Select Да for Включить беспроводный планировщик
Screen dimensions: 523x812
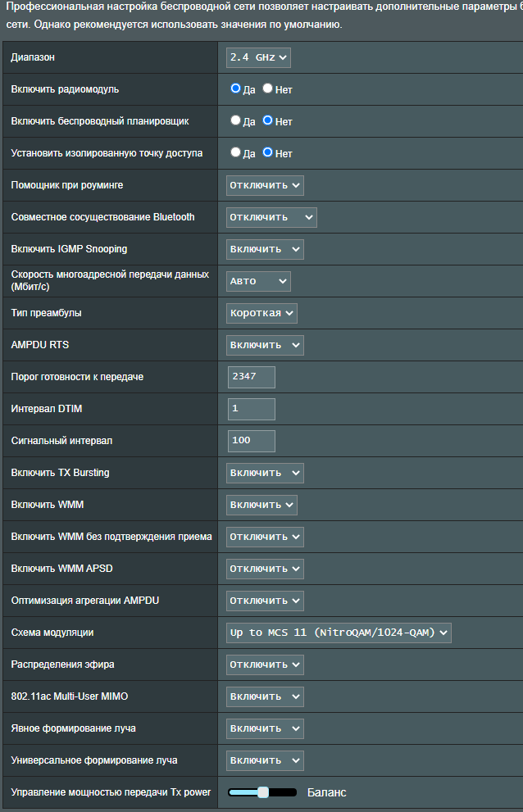tap(236, 120)
